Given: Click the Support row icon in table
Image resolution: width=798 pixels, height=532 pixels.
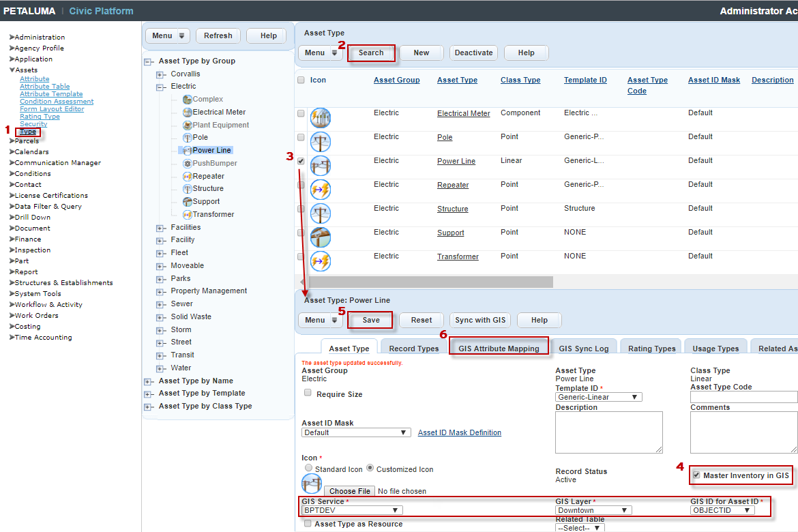Looking at the screenshot, I should [x=321, y=237].
